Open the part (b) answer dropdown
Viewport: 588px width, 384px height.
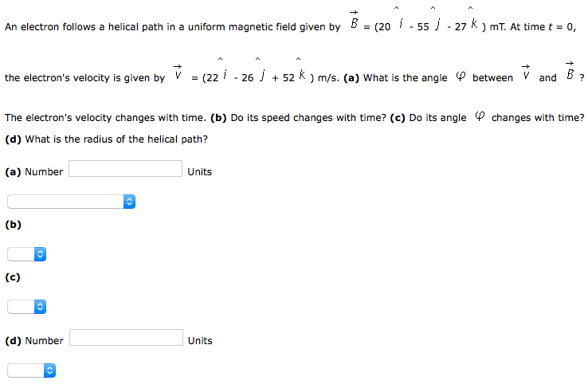pos(28,254)
